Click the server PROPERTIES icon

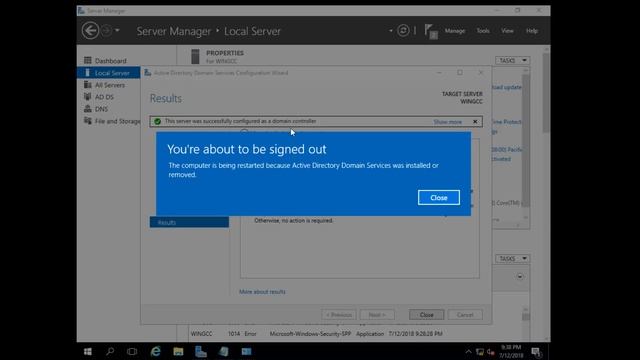[195, 56]
